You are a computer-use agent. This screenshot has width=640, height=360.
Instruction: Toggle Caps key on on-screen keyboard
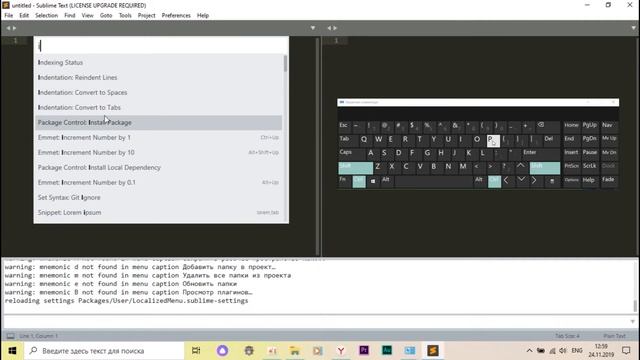coord(351,153)
